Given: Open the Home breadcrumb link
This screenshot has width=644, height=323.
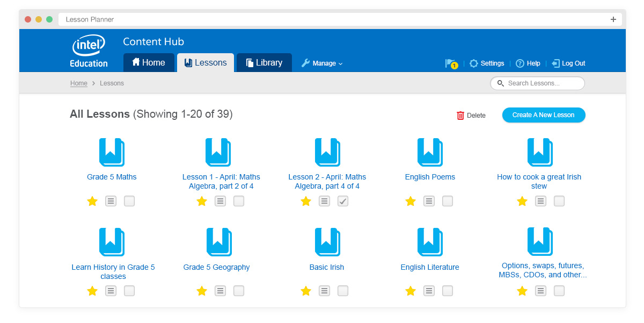Looking at the screenshot, I should (78, 83).
